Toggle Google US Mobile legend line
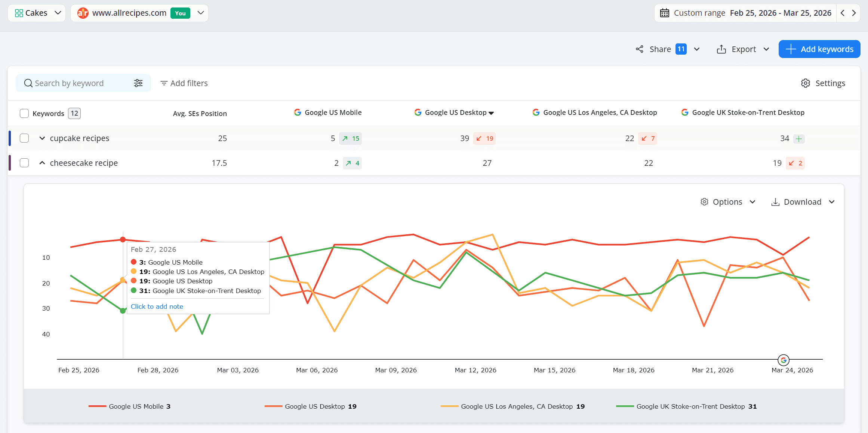Image resolution: width=868 pixels, height=433 pixels. click(130, 406)
